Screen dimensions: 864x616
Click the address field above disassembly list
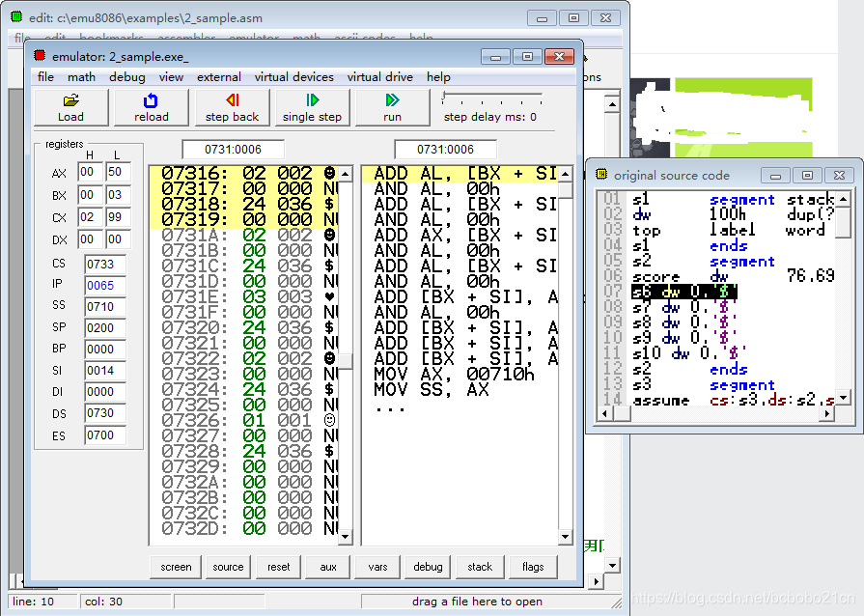pos(445,150)
